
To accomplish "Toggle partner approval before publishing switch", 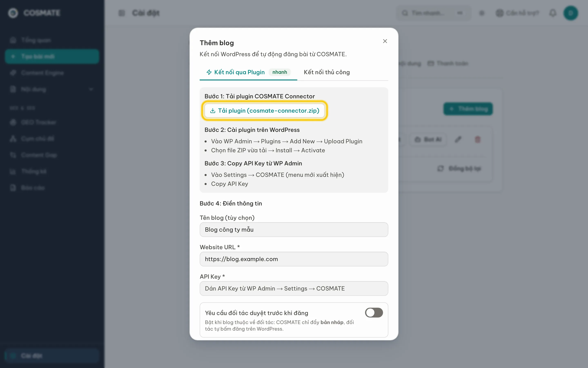I will pos(374,313).
